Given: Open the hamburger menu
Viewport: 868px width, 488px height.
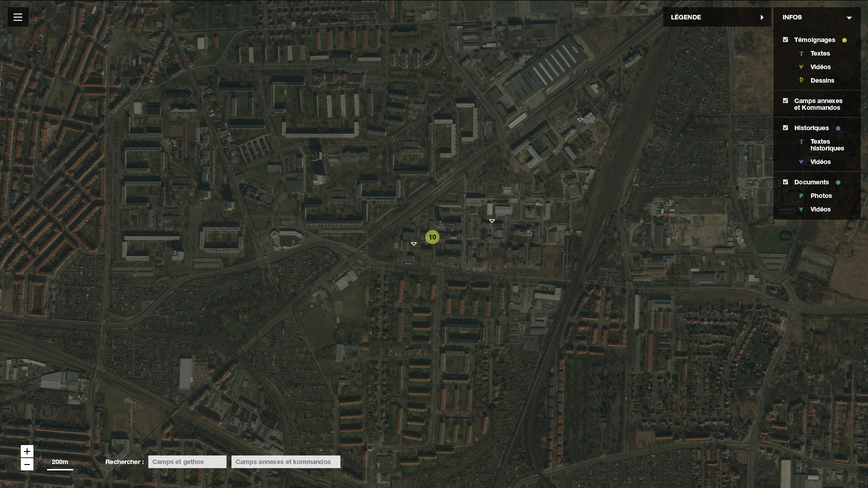Looking at the screenshot, I should click(18, 17).
